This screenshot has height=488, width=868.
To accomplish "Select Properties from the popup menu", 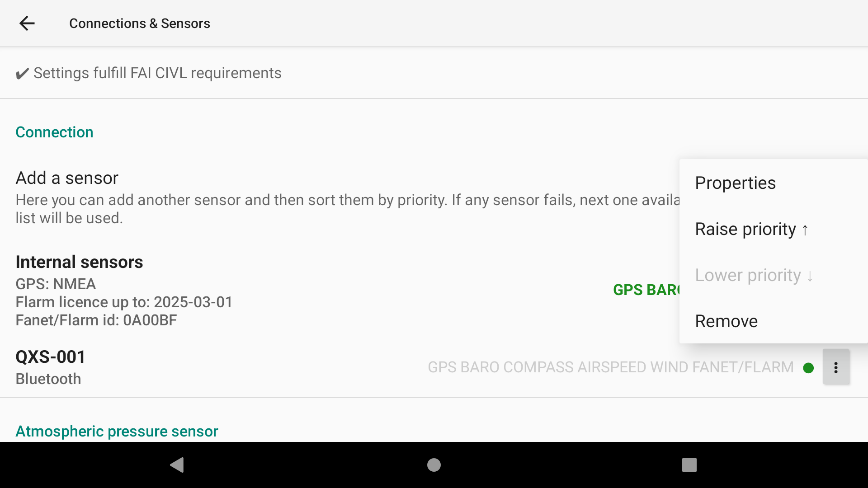I will pyautogui.click(x=774, y=183).
